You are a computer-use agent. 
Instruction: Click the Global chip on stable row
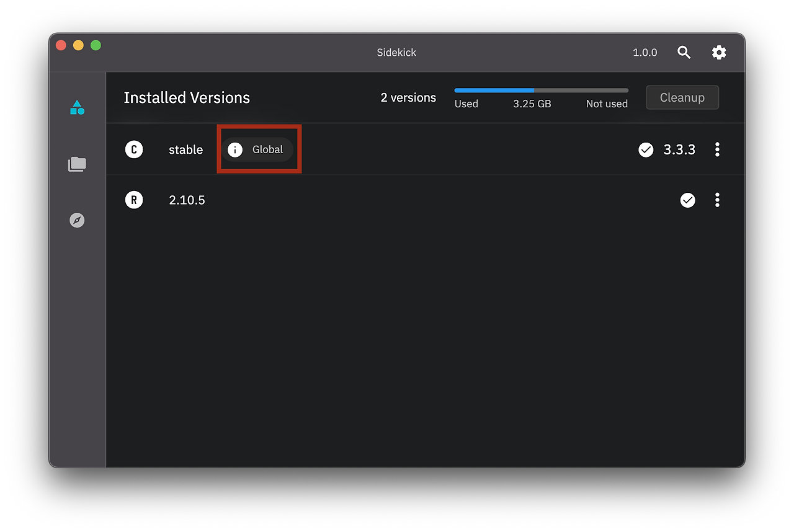coord(257,149)
